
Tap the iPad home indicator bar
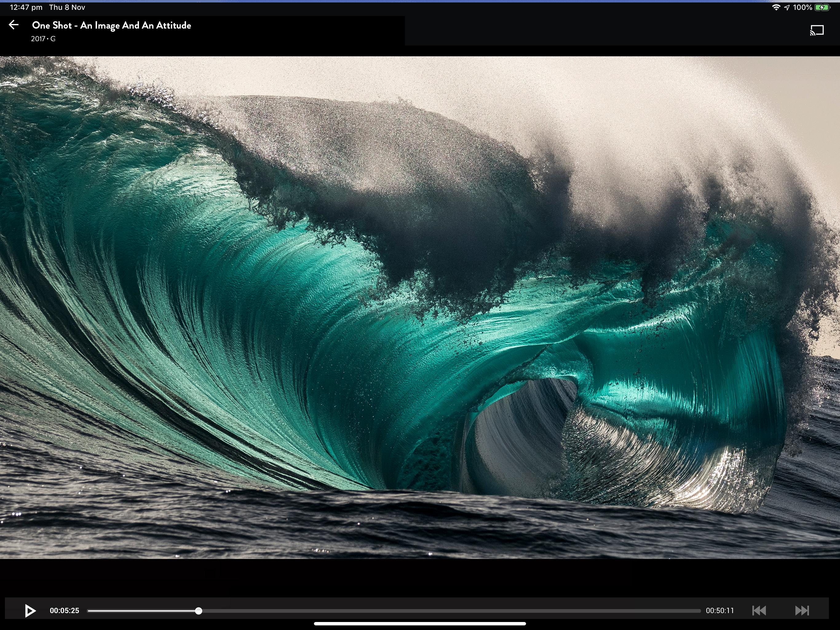[x=420, y=624]
